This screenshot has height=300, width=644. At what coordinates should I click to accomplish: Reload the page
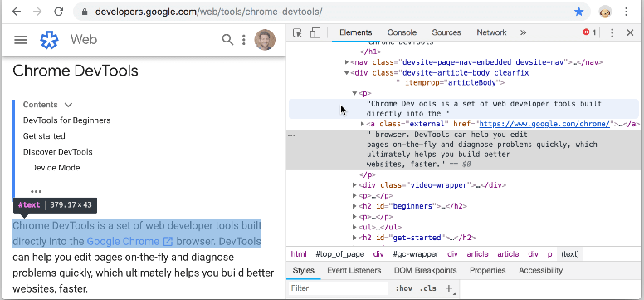pyautogui.click(x=59, y=12)
